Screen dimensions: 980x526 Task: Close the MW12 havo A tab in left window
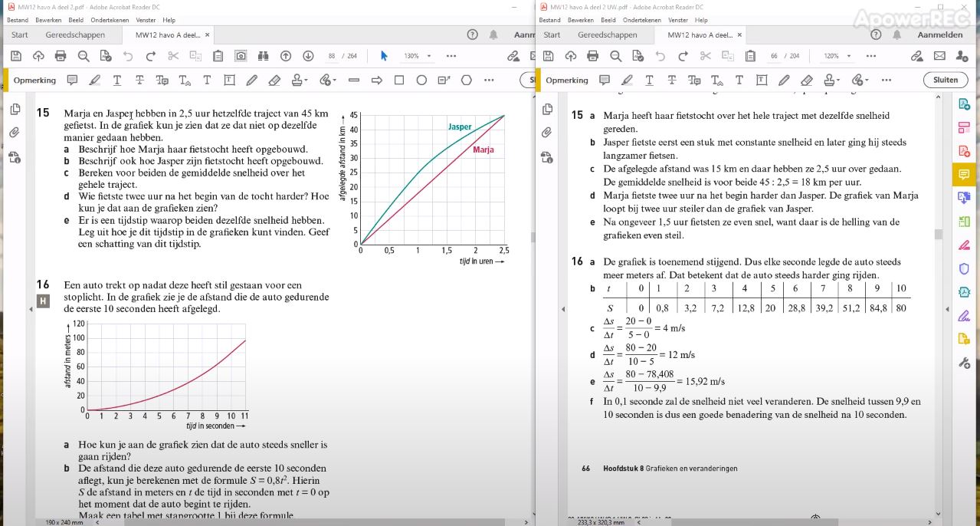point(207,35)
